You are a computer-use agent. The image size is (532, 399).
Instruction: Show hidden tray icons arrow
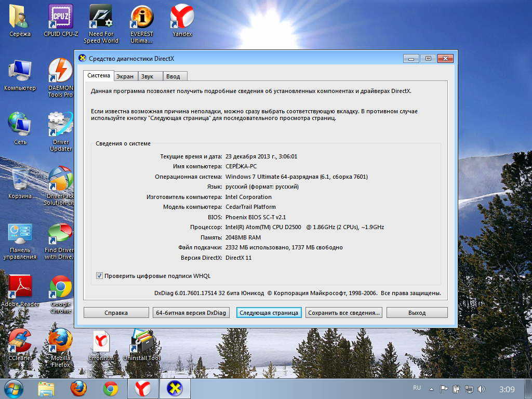(431, 389)
